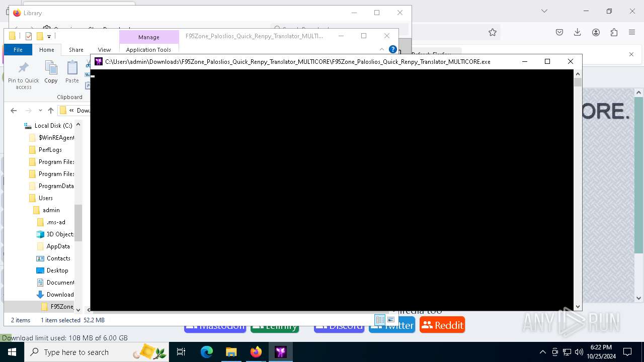The width and height of the screenshot is (644, 362).
Task: Collapse the Explorer ribbon with the chevron
Action: (381, 49)
